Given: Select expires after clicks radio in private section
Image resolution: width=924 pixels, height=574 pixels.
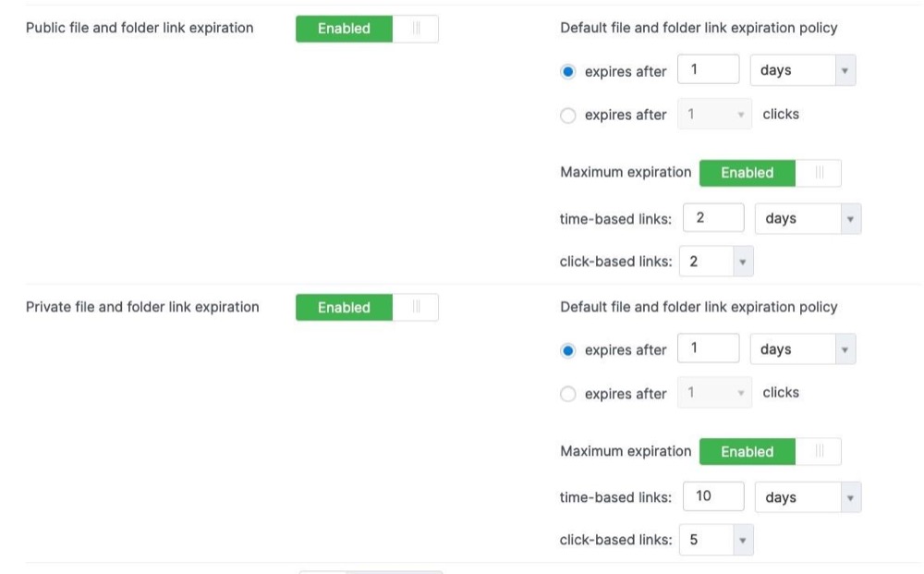Looking at the screenshot, I should click(x=568, y=394).
